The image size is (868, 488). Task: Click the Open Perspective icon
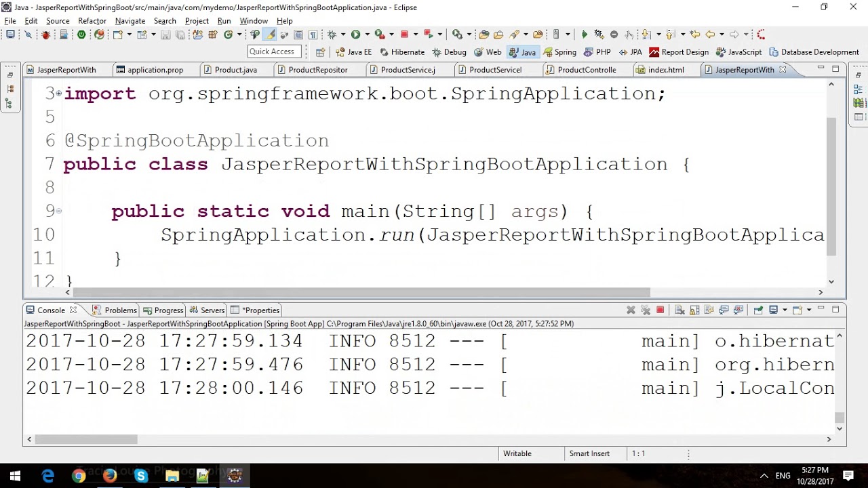pos(321,52)
